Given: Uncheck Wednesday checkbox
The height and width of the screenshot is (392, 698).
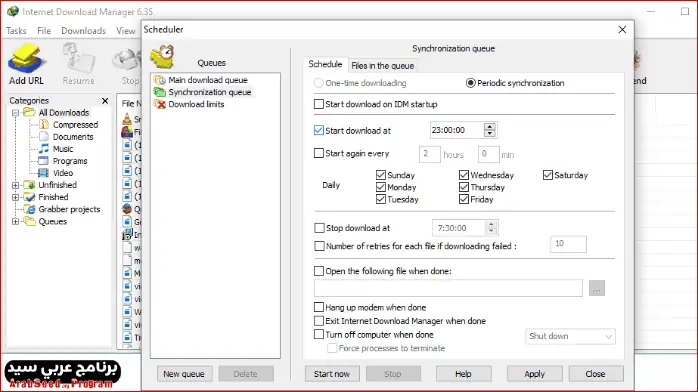Looking at the screenshot, I should [x=464, y=175].
